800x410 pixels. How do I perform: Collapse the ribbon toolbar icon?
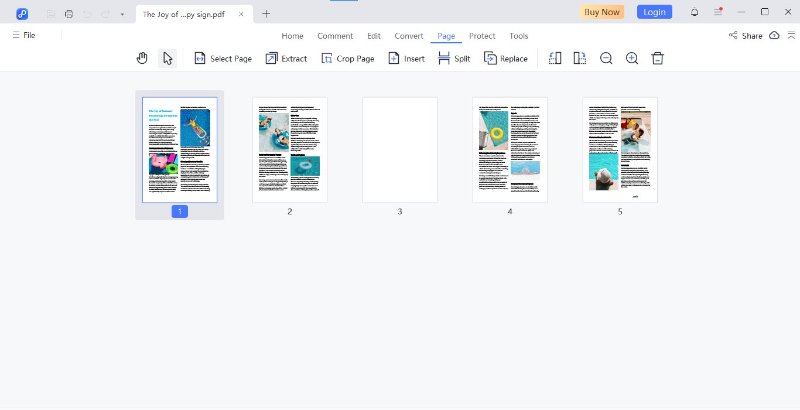tap(791, 35)
